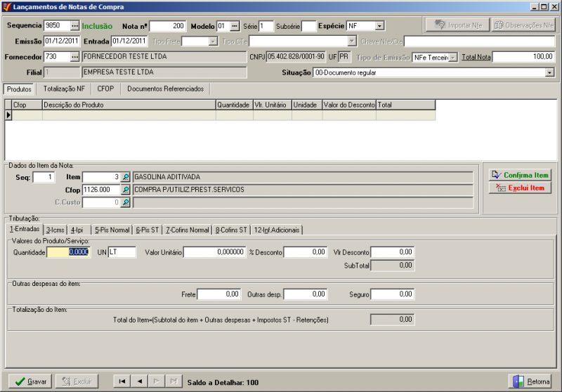This screenshot has height=392, width=562.
Task: Switch to the Totalização NF tab
Action: (x=64, y=89)
